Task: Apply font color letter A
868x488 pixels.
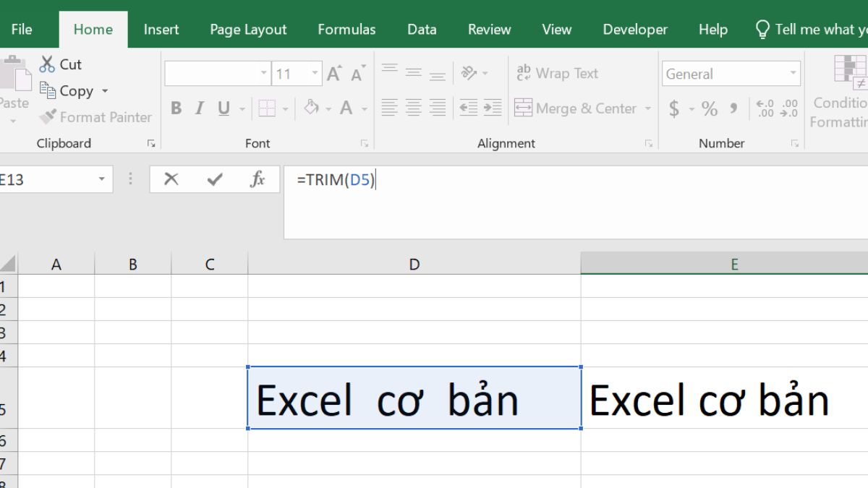Action: (x=346, y=108)
